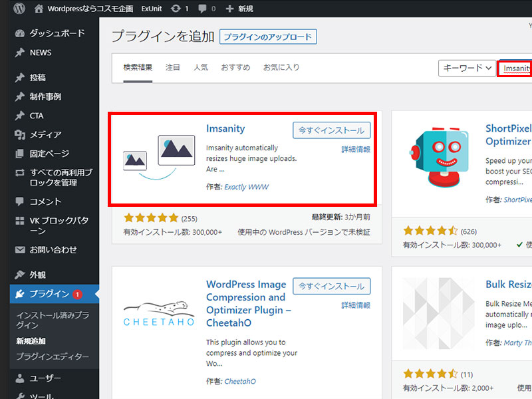Select the お気に入り tab
This screenshot has width=532, height=399.
click(x=281, y=67)
